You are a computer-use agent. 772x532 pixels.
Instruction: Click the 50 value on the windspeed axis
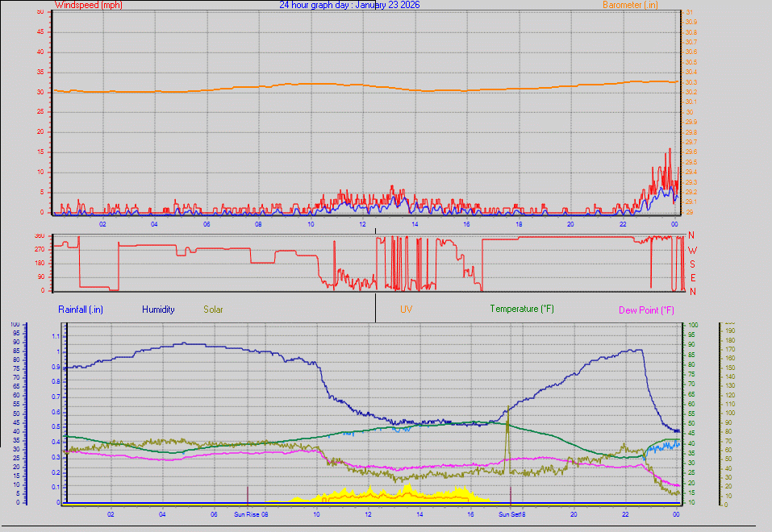click(40, 11)
